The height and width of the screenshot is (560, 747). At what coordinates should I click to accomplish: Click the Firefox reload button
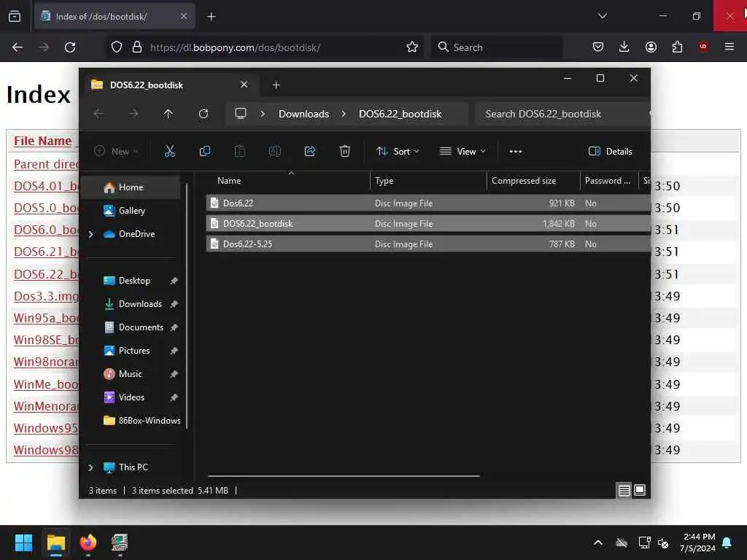pyautogui.click(x=70, y=47)
